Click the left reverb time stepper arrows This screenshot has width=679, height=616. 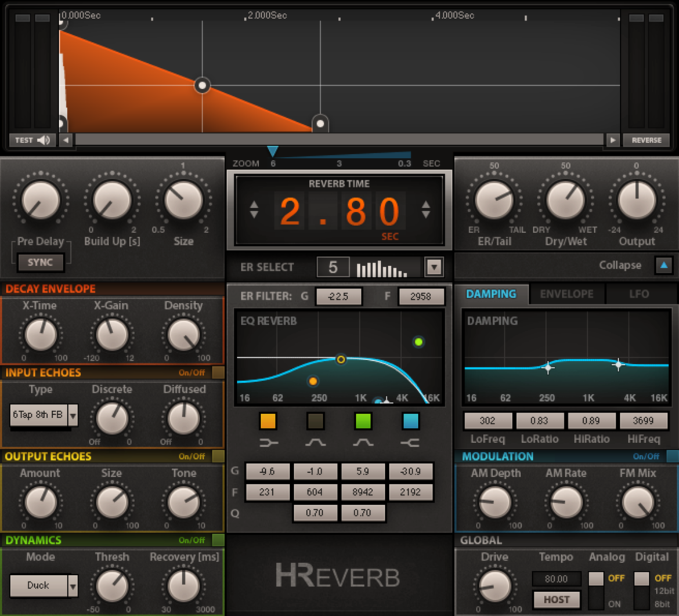(254, 209)
